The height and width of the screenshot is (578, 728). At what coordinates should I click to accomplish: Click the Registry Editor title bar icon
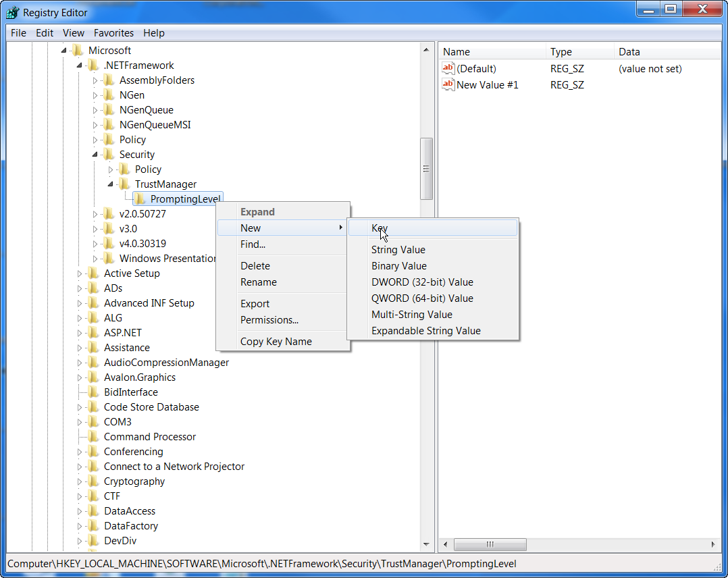point(12,11)
